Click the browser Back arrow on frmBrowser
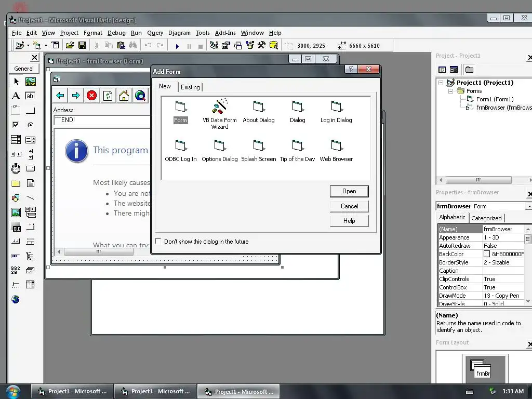The image size is (532, 399). 60,96
